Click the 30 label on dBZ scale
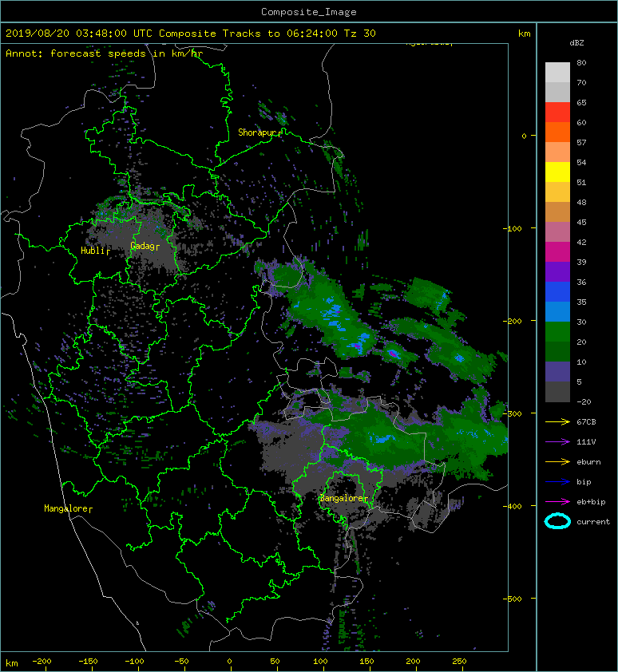This screenshot has width=618, height=672. coord(581,322)
